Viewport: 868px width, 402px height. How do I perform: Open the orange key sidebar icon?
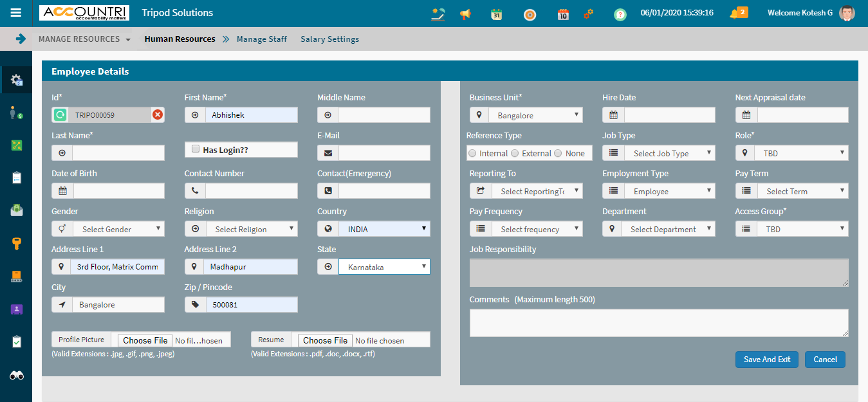pyautogui.click(x=16, y=243)
